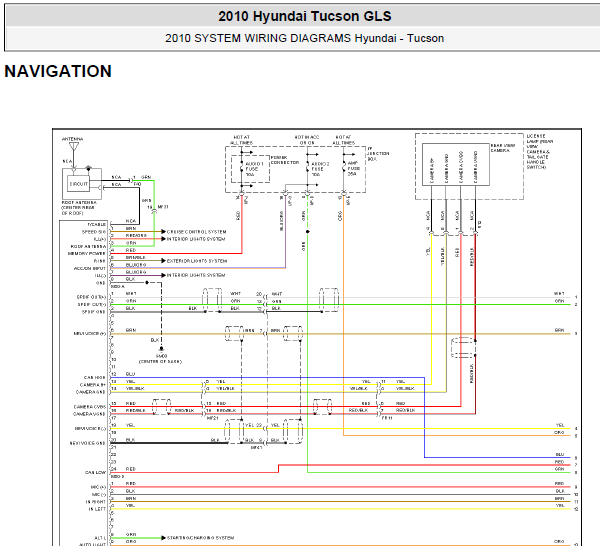Click the CRUISE CONTROL SYSTEM reference

tap(196, 232)
